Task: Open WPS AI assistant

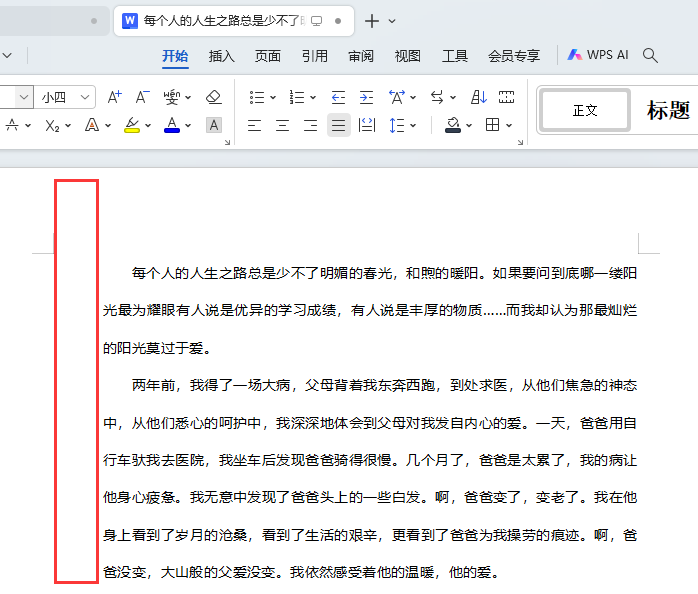Action: pyautogui.click(x=598, y=55)
